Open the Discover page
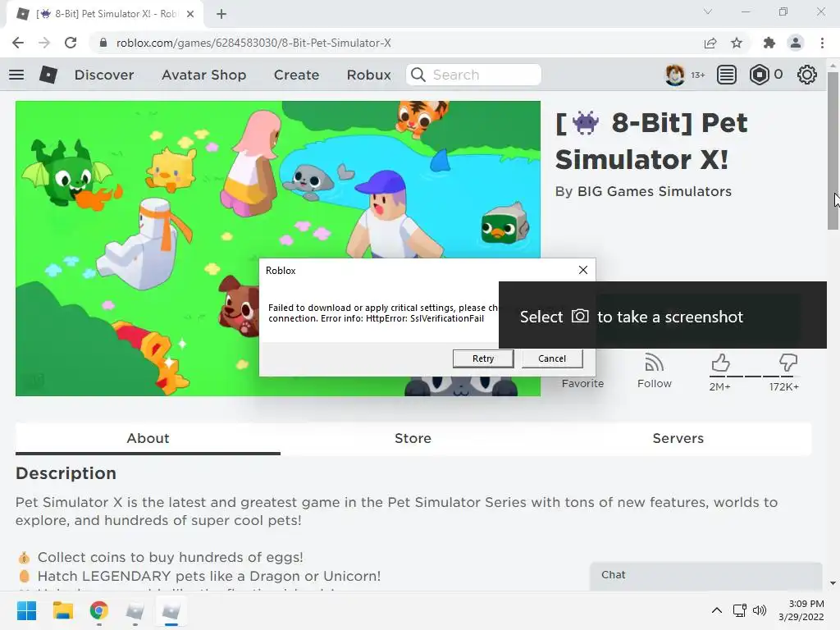The height and width of the screenshot is (630, 840). [x=104, y=75]
